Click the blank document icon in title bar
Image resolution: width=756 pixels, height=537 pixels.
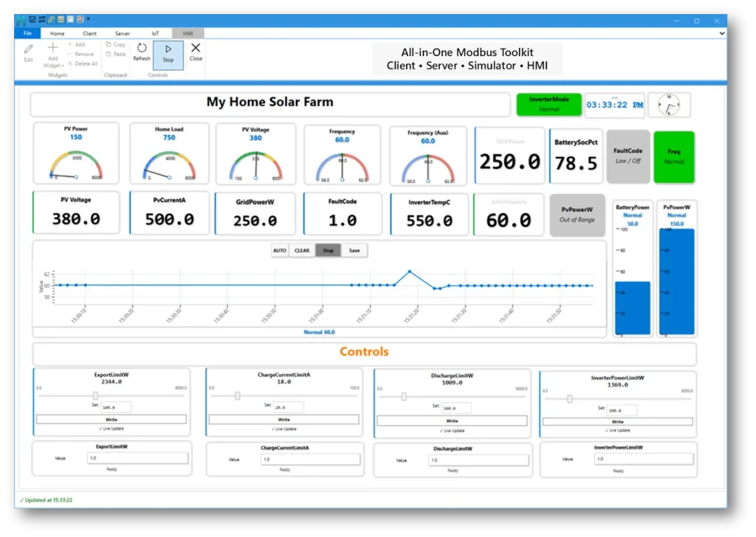70,19
